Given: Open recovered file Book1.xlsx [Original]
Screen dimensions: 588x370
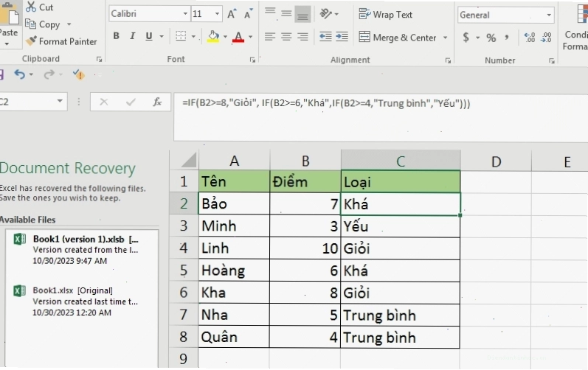Looking at the screenshot, I should tap(81, 301).
